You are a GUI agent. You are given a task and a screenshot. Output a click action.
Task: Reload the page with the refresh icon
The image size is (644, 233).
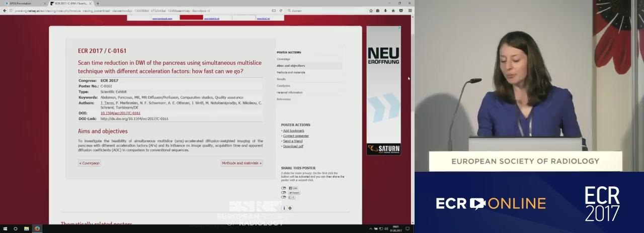point(280,10)
